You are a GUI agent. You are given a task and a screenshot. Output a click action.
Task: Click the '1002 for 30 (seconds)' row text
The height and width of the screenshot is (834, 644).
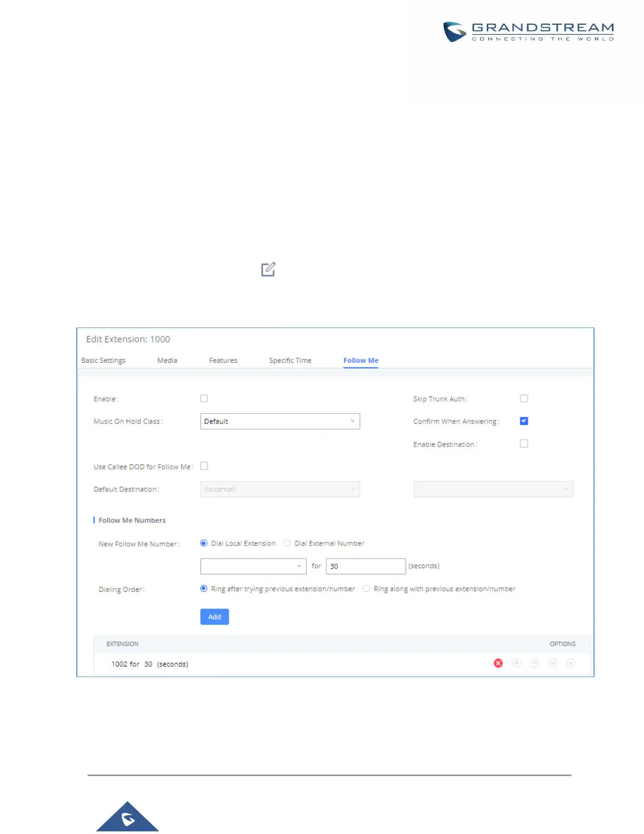click(x=150, y=664)
